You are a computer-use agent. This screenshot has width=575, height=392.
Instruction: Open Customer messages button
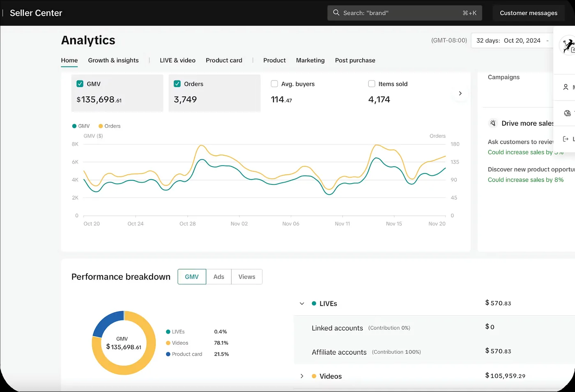pyautogui.click(x=529, y=13)
